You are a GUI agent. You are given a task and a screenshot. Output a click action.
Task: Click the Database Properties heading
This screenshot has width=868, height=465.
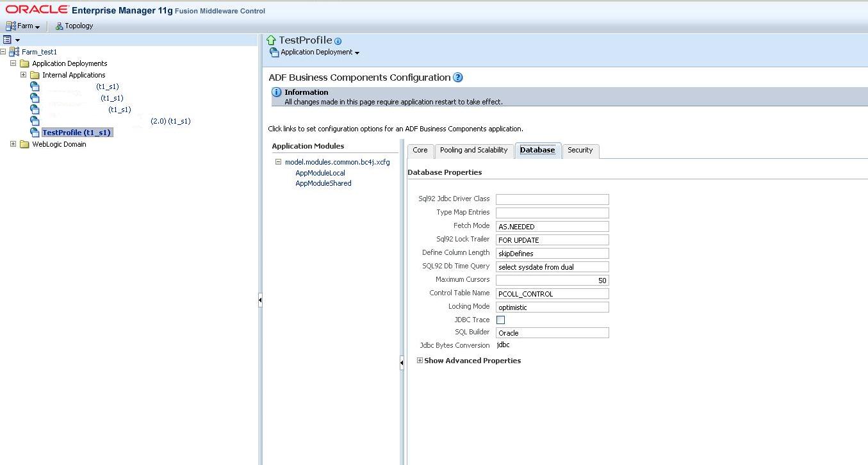point(445,172)
